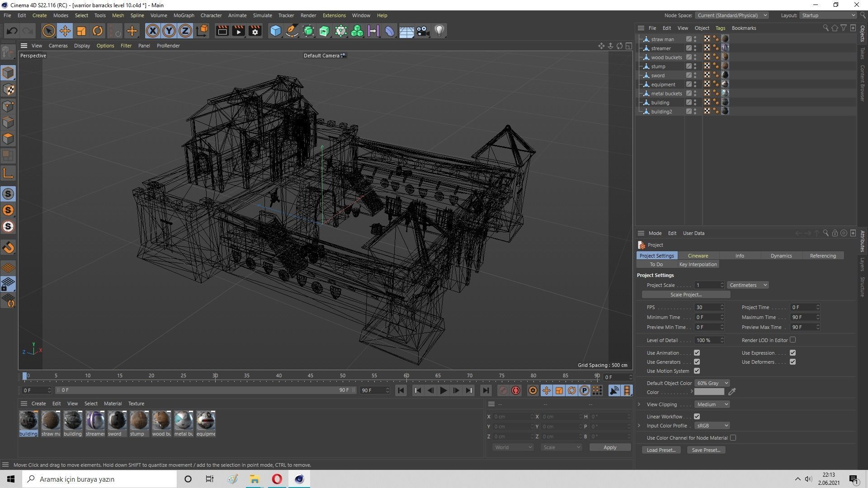Click the Undo arrow icon
The height and width of the screenshot is (488, 868).
(12, 31)
